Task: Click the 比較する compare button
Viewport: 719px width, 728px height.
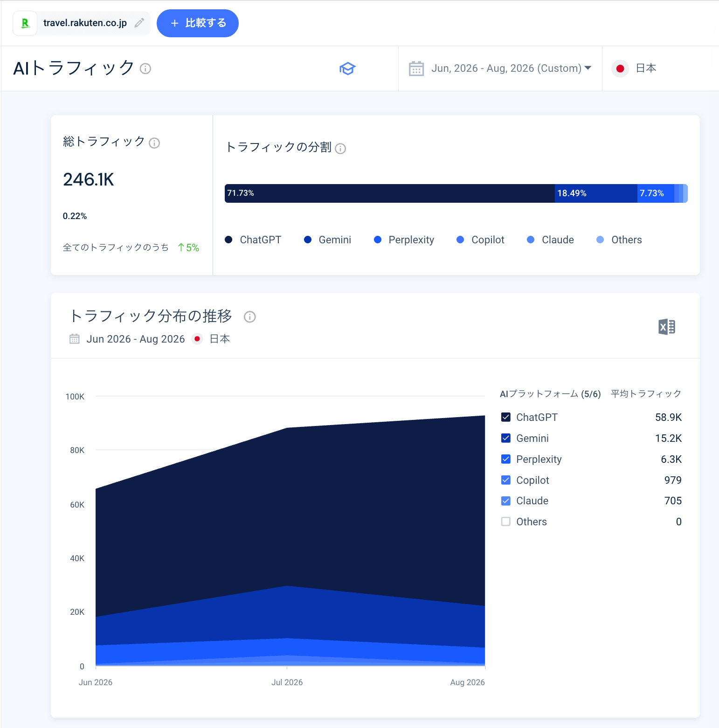Action: (198, 23)
